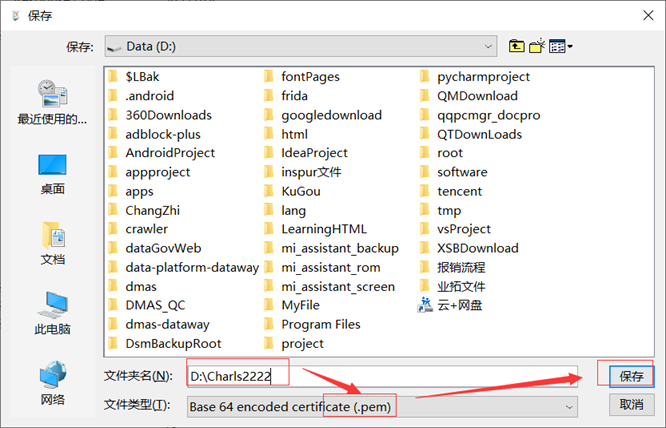Select the adblock-plus folder
This screenshot has width=666, height=428.
click(155, 134)
